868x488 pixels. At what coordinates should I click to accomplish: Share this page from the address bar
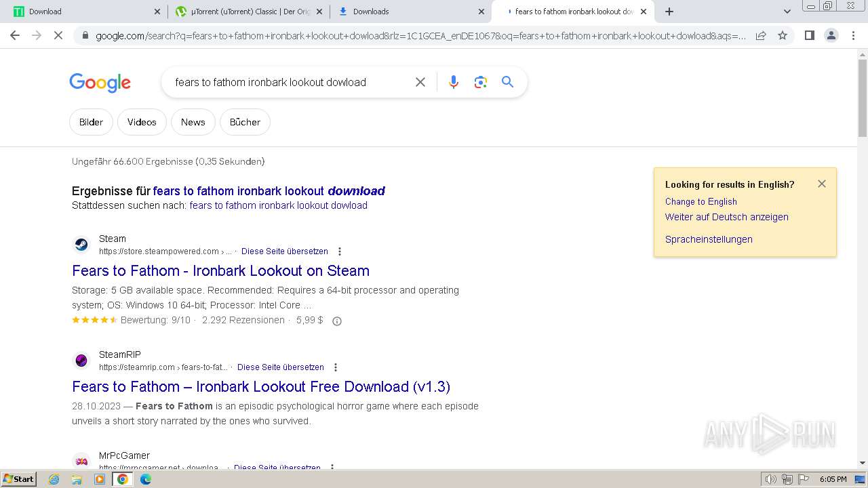[761, 35]
